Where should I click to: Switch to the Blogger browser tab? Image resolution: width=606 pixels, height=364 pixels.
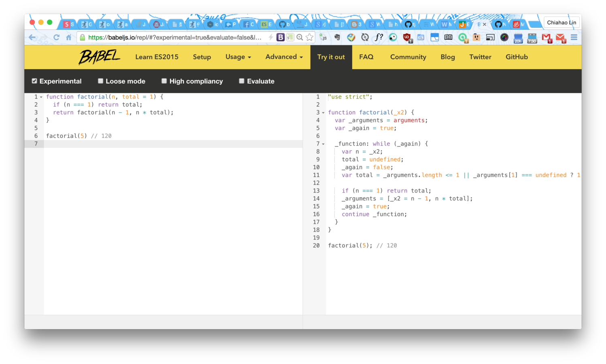(x=356, y=24)
